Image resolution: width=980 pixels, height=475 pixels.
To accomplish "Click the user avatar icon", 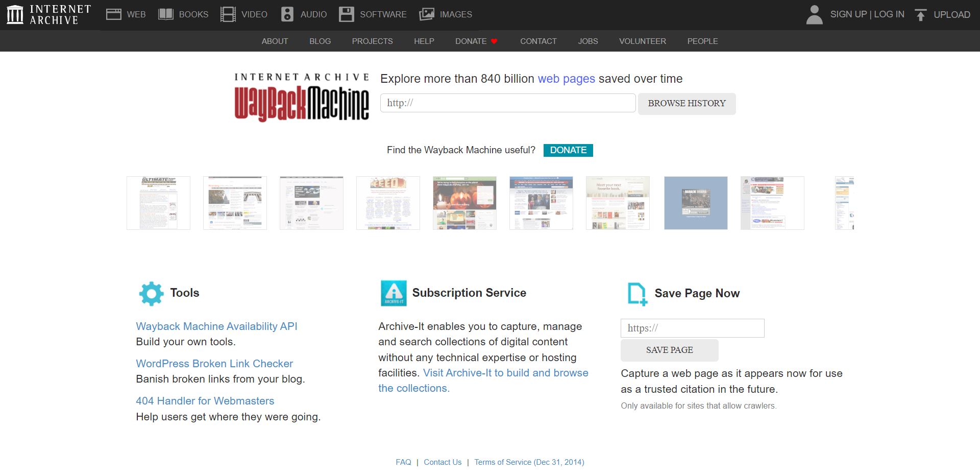I will click(814, 14).
